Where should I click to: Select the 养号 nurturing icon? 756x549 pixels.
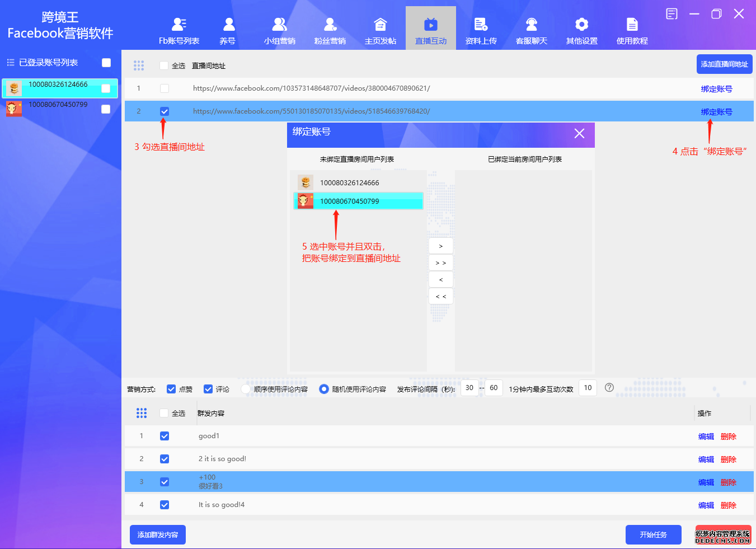click(228, 25)
